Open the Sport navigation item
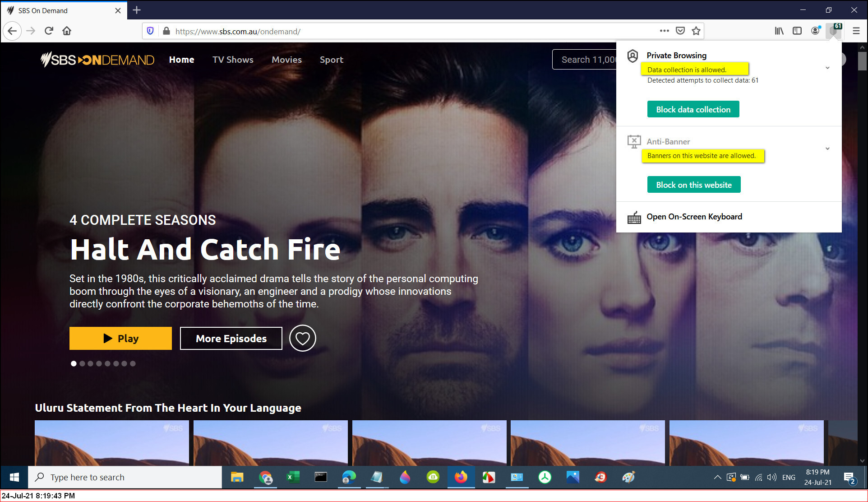 click(332, 60)
